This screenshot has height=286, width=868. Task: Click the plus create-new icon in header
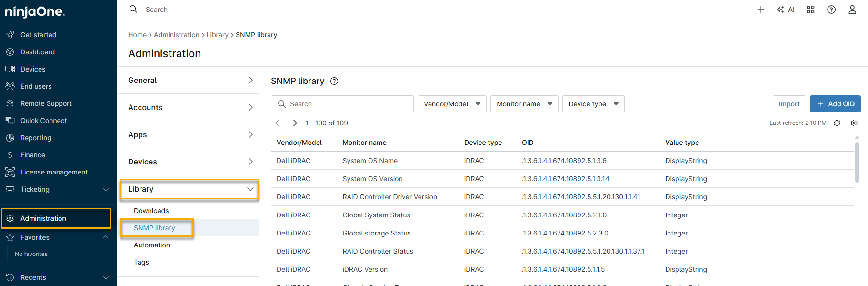(x=761, y=10)
